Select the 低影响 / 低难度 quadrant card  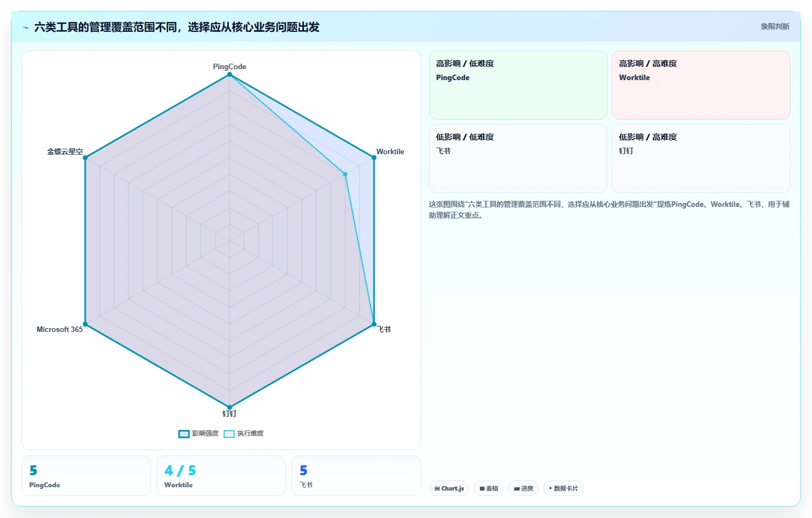coord(518,159)
